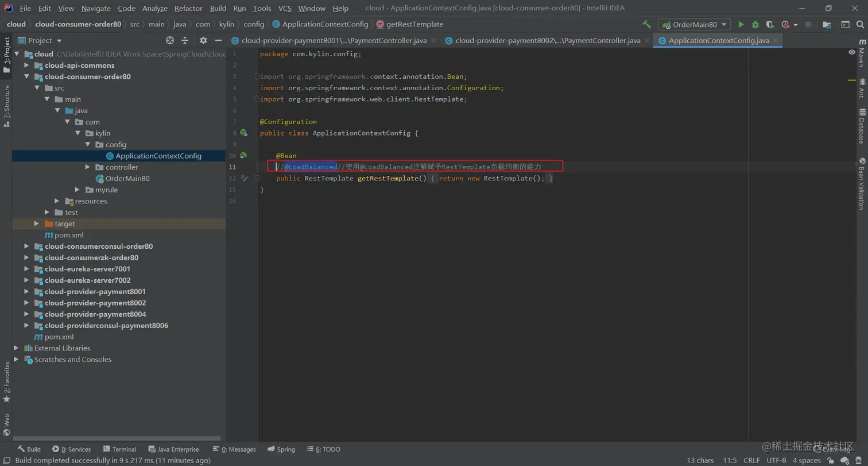Open Bean Validation tool window

click(x=862, y=183)
